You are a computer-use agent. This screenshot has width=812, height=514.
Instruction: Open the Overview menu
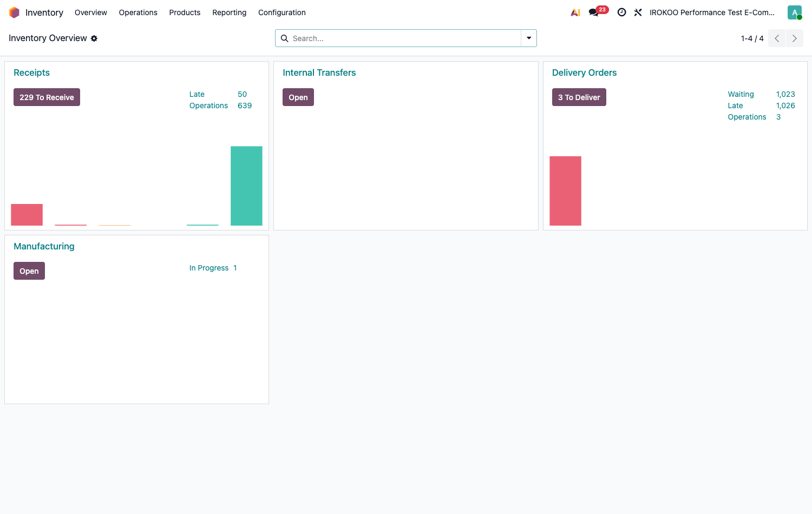[x=91, y=12]
